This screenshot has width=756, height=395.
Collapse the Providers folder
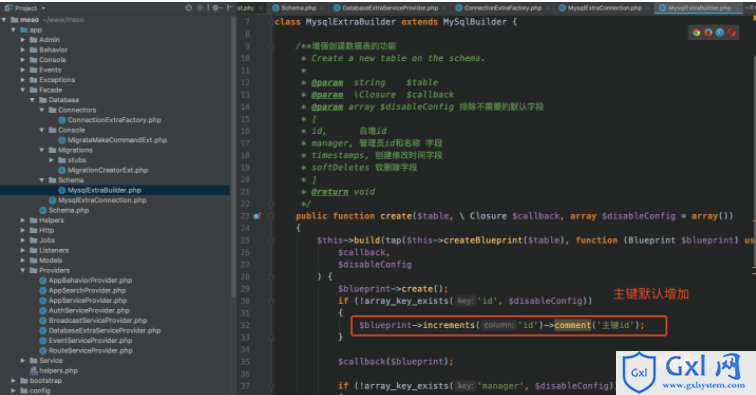[23, 271]
